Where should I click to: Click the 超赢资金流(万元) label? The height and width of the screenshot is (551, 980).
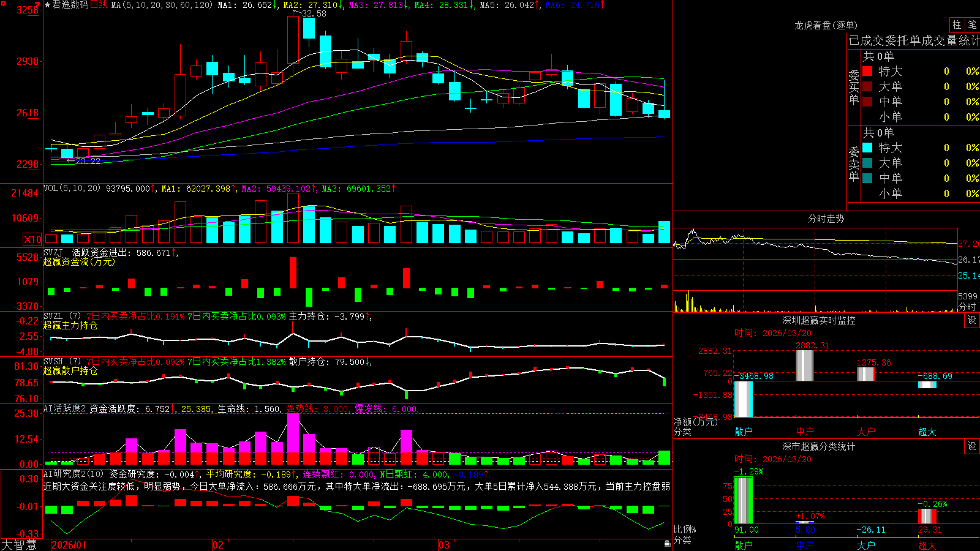click(79, 261)
